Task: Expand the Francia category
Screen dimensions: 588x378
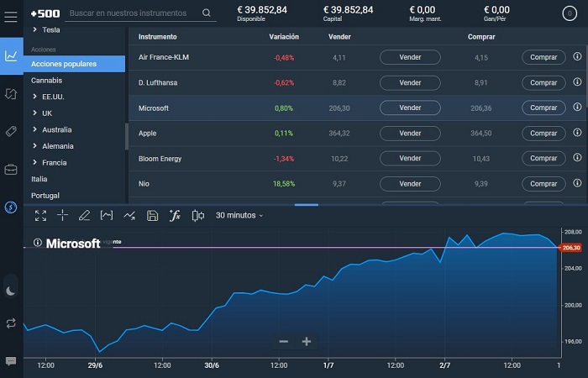Action: (x=34, y=162)
